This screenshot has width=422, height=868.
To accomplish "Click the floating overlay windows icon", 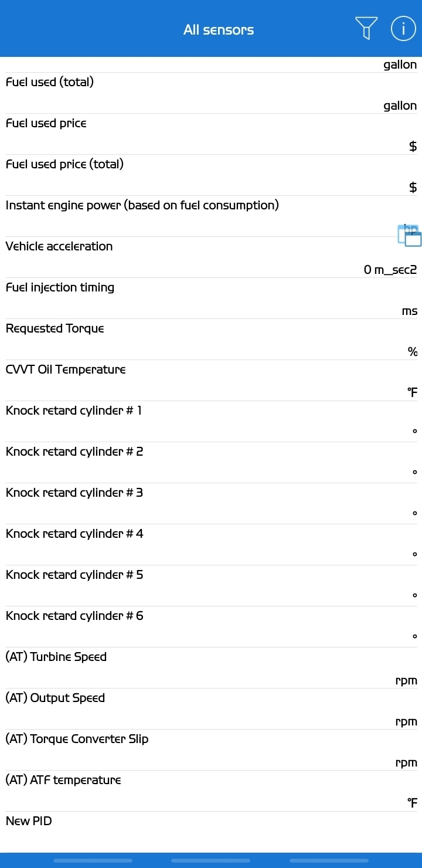I will (410, 235).
